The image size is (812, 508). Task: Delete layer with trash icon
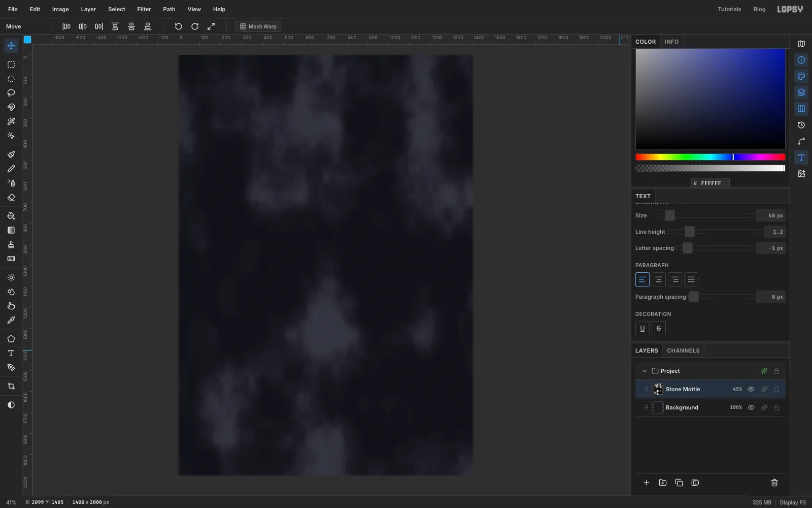774,483
